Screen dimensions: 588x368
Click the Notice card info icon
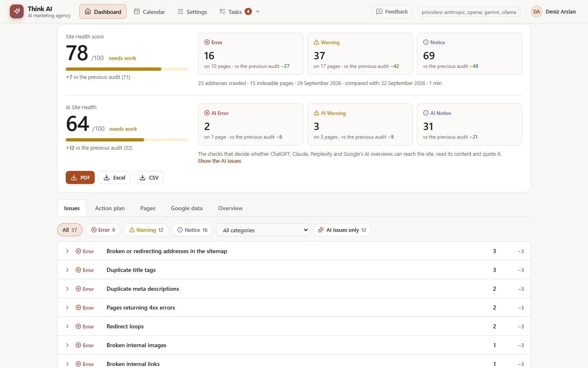(426, 43)
